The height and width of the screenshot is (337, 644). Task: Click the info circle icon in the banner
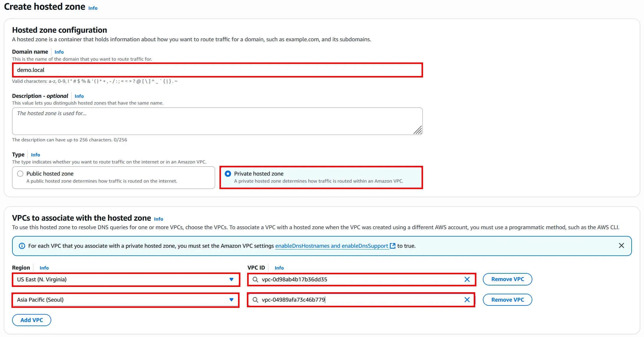coord(22,246)
